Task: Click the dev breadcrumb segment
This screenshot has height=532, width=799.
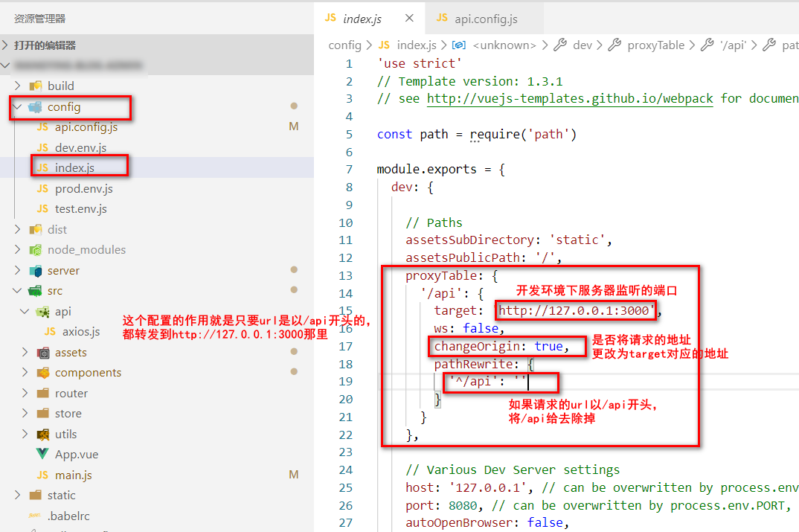Action: [x=583, y=45]
